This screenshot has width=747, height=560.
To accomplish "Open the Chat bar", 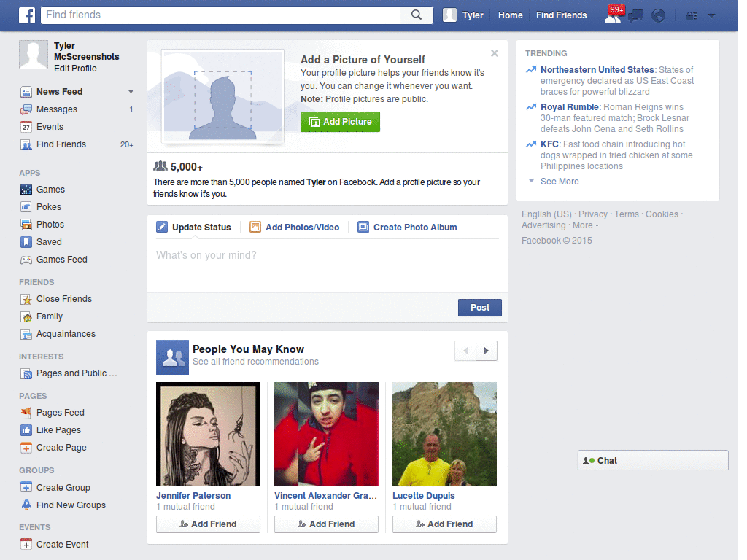I will pyautogui.click(x=653, y=461).
